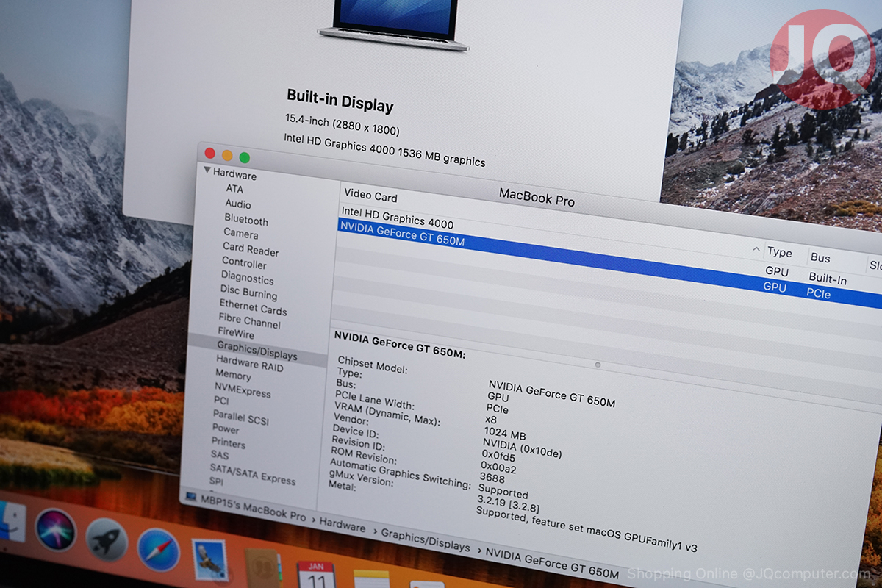Click MacBook Pro window title
This screenshot has height=588, width=882.
(x=537, y=197)
